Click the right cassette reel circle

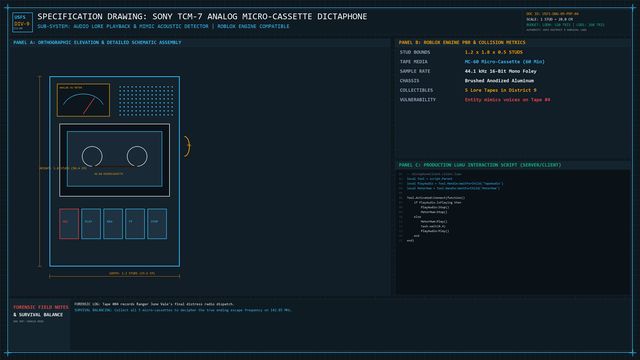pos(137,156)
